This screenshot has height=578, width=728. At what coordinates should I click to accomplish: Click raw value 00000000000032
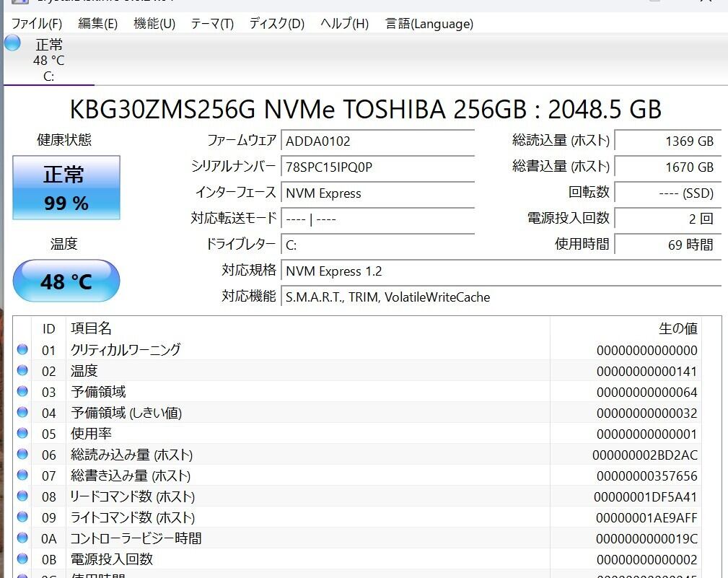(646, 413)
